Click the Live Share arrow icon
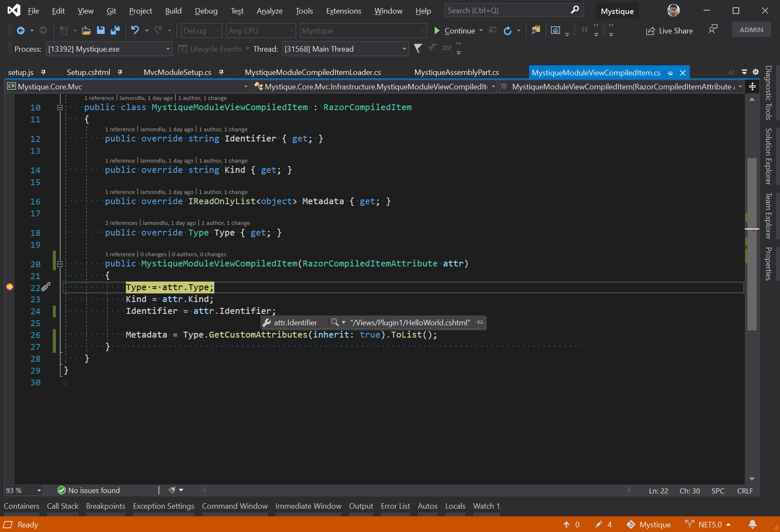780x532 pixels. (650, 31)
